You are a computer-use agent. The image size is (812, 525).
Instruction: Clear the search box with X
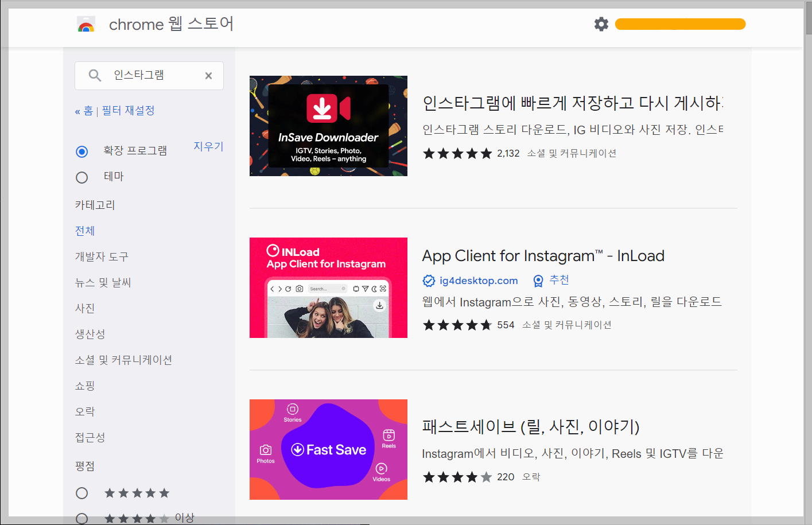(x=208, y=76)
